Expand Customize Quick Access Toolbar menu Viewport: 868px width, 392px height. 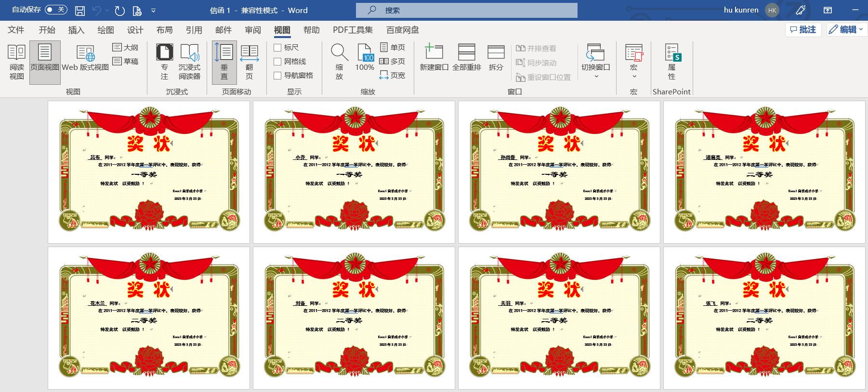153,10
